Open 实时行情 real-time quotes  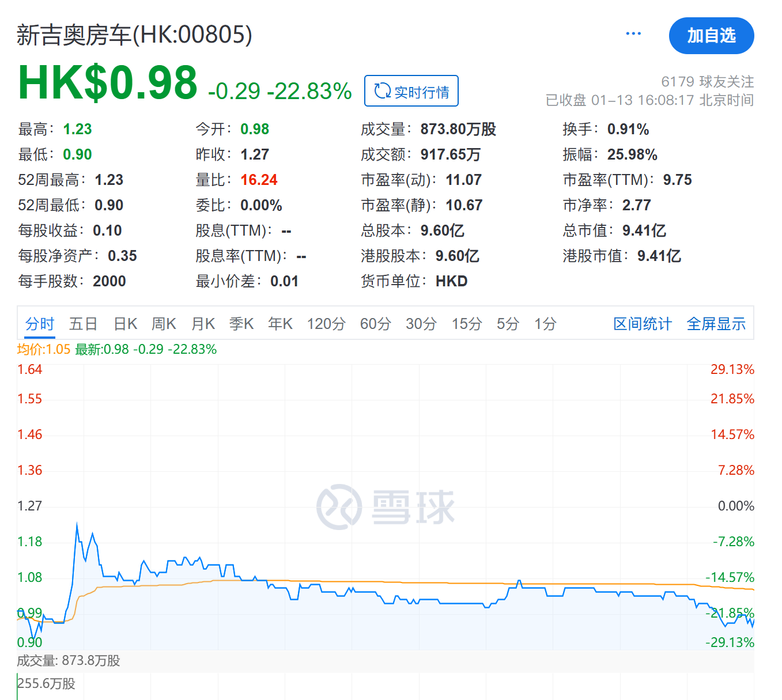(411, 90)
